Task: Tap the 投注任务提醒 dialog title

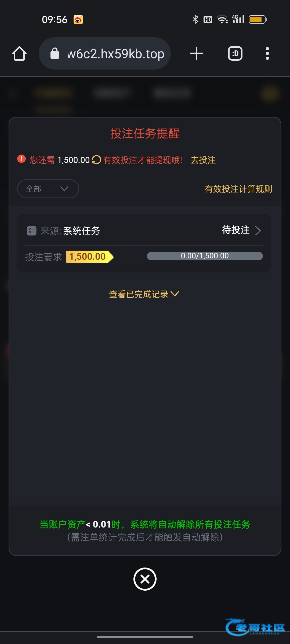Action: 145,134
